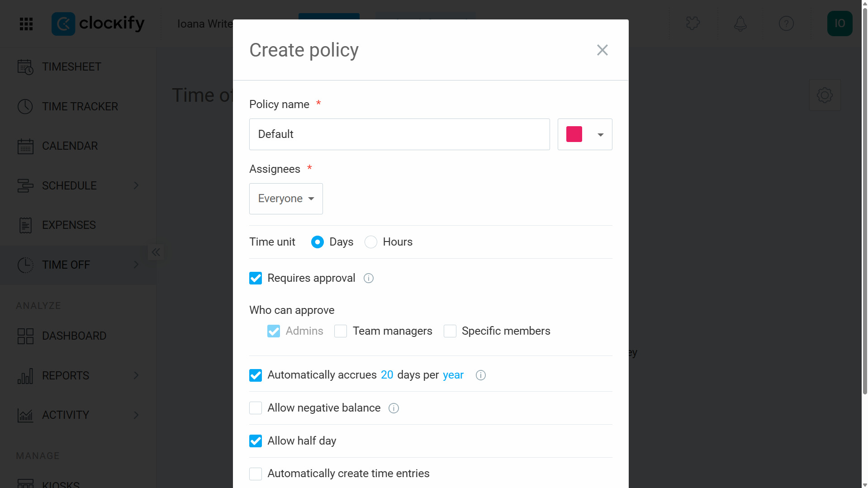
Task: Open the Everyone assignees dropdown
Action: 286,199
